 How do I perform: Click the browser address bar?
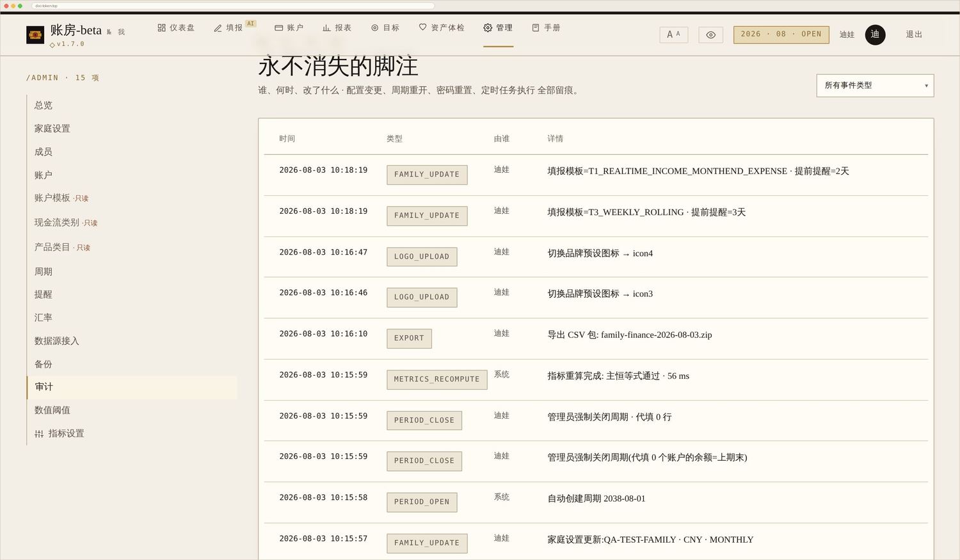[233, 6]
